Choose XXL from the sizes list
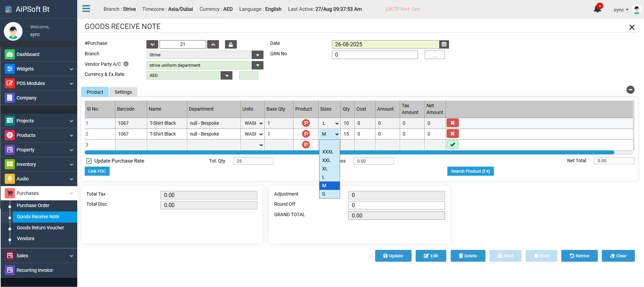The image size is (644, 287). click(326, 160)
